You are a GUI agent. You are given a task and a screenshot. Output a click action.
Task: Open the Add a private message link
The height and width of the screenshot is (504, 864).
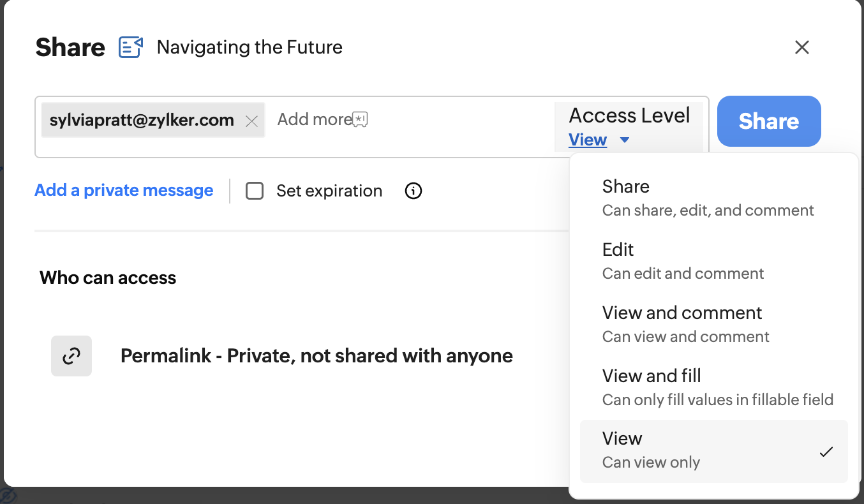[124, 190]
